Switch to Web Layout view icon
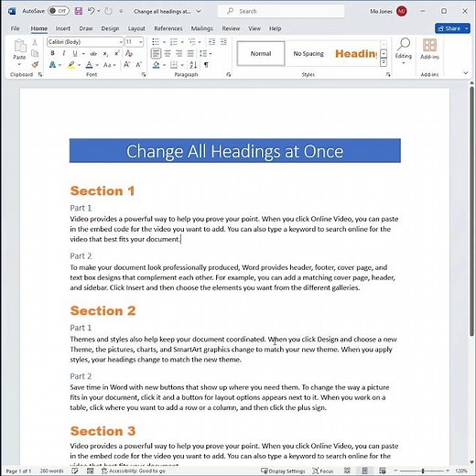The image size is (476, 476). coord(383,471)
